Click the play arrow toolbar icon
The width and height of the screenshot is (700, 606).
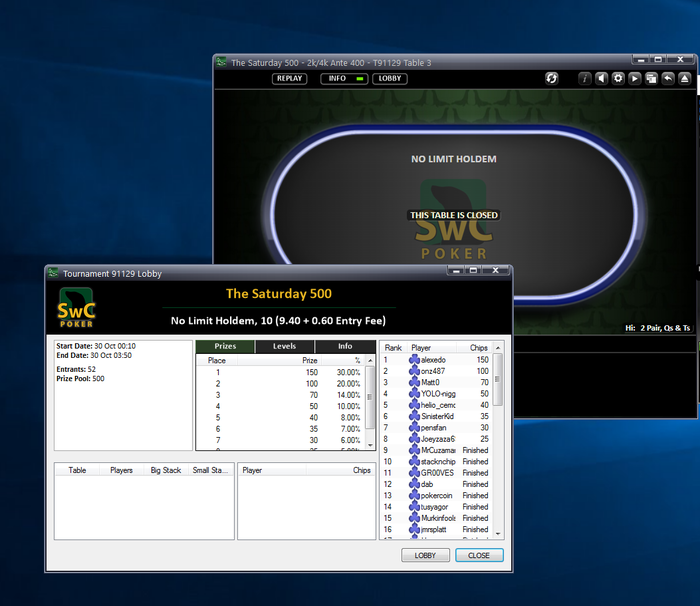pos(634,79)
